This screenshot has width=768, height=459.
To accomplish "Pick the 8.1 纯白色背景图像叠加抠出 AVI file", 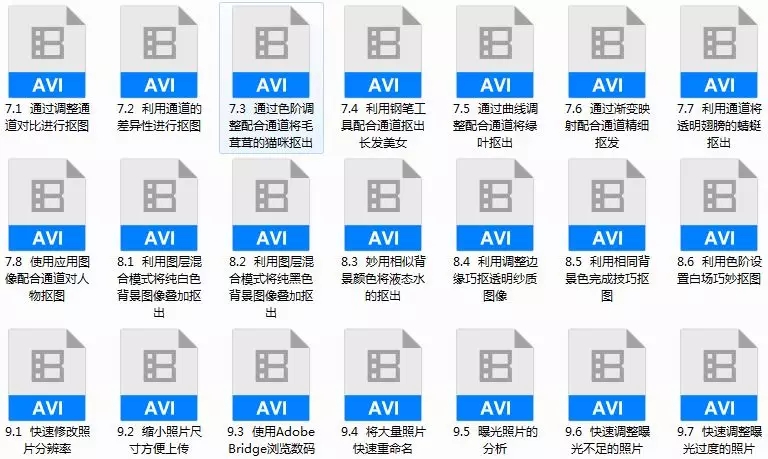I will pos(159,205).
